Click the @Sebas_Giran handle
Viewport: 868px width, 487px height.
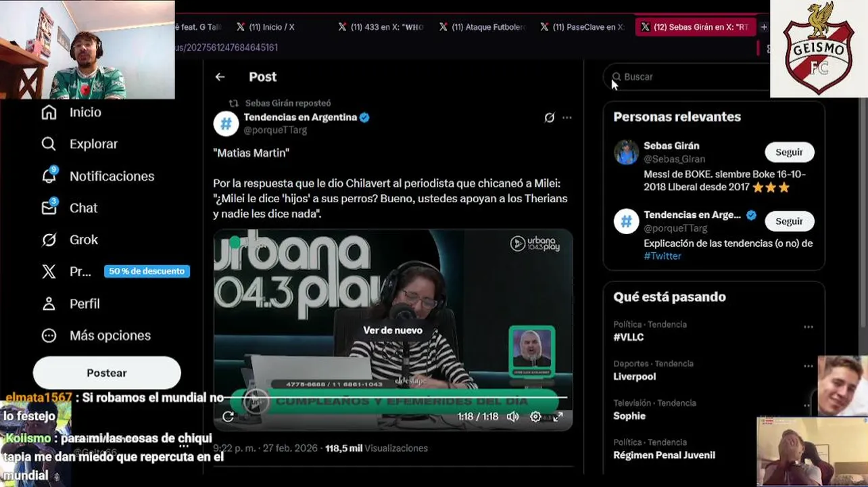point(674,159)
